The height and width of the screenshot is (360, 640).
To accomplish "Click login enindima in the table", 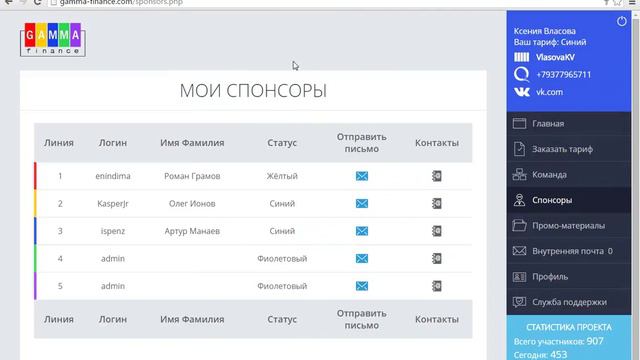I will 113,176.
